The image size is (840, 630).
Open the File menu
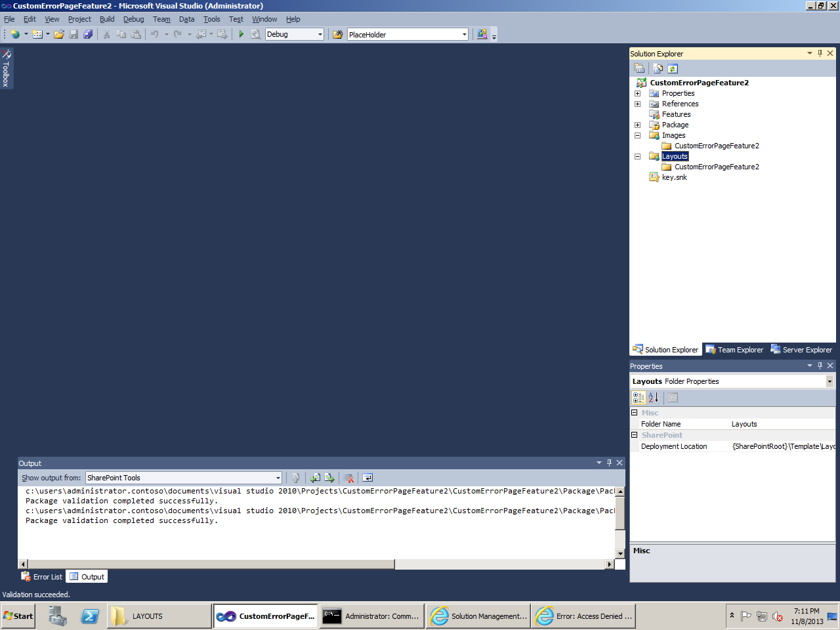click(x=9, y=19)
